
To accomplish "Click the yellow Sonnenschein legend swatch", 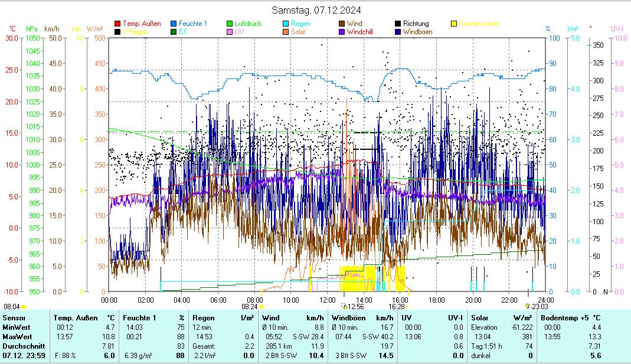I will (x=454, y=24).
